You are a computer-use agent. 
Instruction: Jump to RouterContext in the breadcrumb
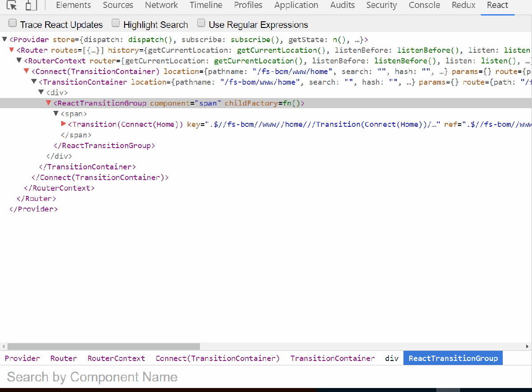[x=116, y=358]
